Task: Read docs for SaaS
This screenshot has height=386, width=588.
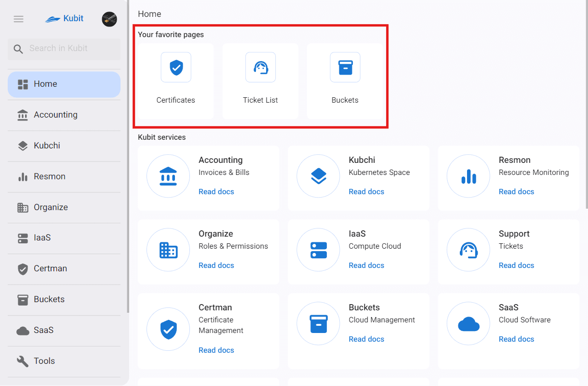Action: [x=517, y=339]
